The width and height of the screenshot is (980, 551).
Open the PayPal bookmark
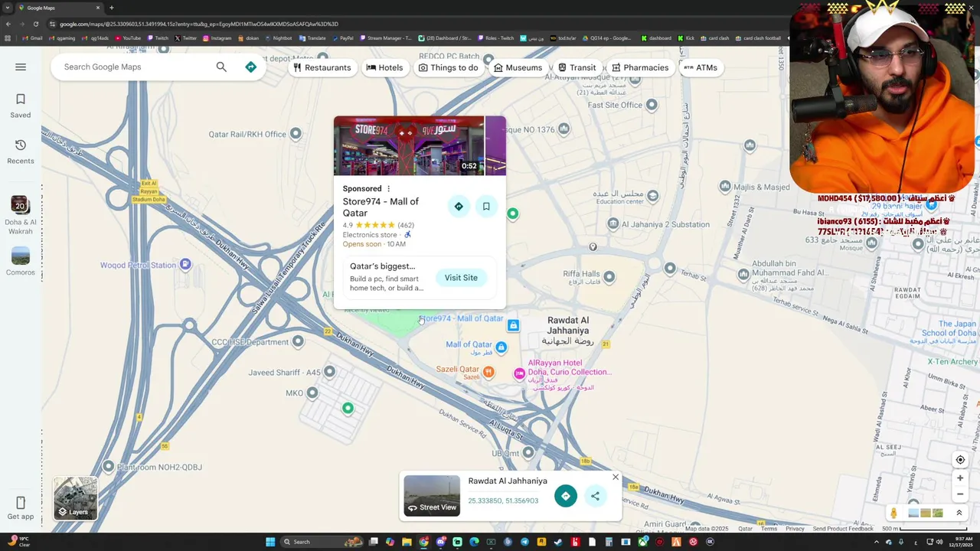point(342,38)
